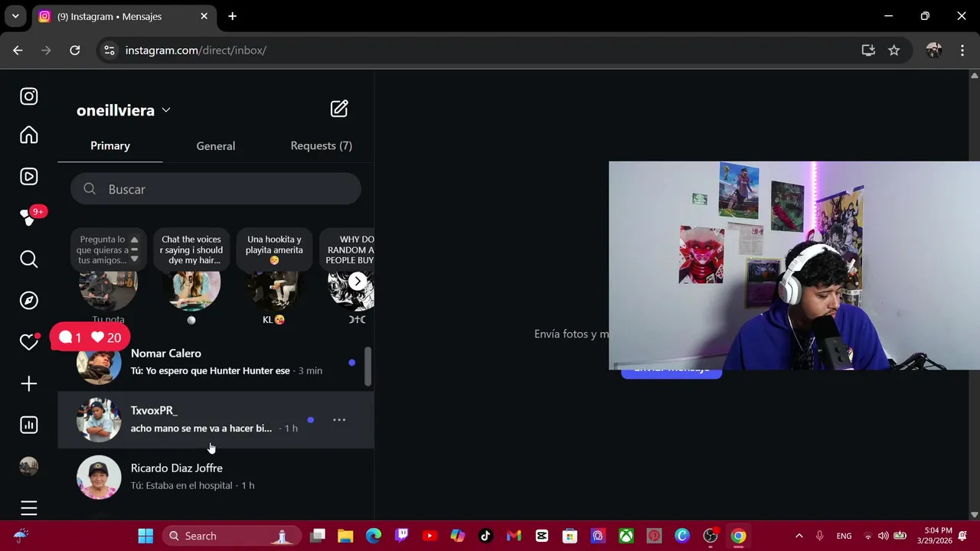Expand the oneillviera account switcher

click(x=123, y=110)
